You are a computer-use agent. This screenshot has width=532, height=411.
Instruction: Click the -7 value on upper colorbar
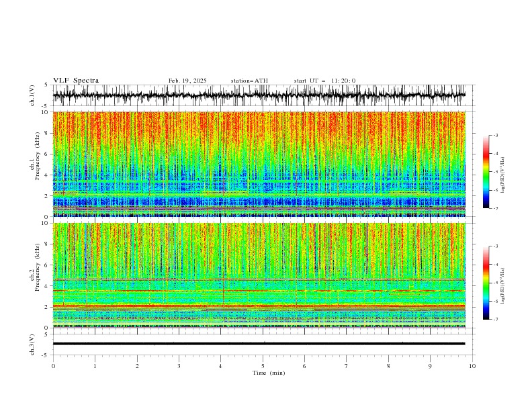click(x=496, y=208)
